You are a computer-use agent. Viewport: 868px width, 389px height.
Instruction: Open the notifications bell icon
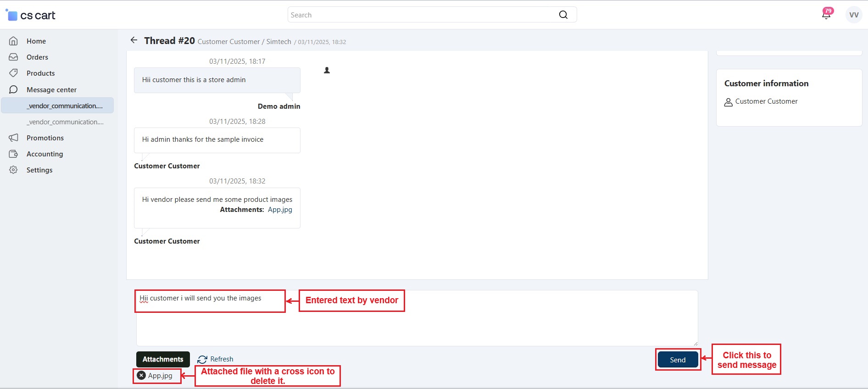tap(826, 15)
